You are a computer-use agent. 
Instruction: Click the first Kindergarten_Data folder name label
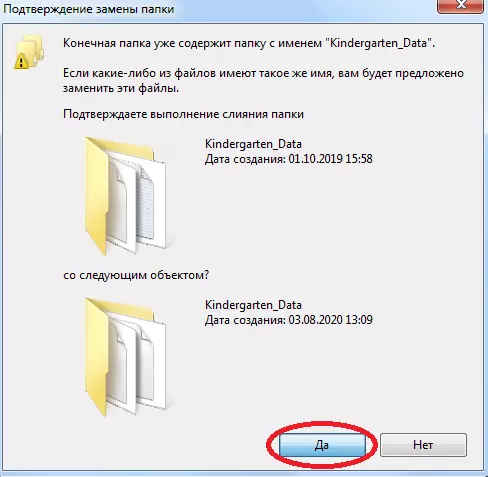click(253, 144)
